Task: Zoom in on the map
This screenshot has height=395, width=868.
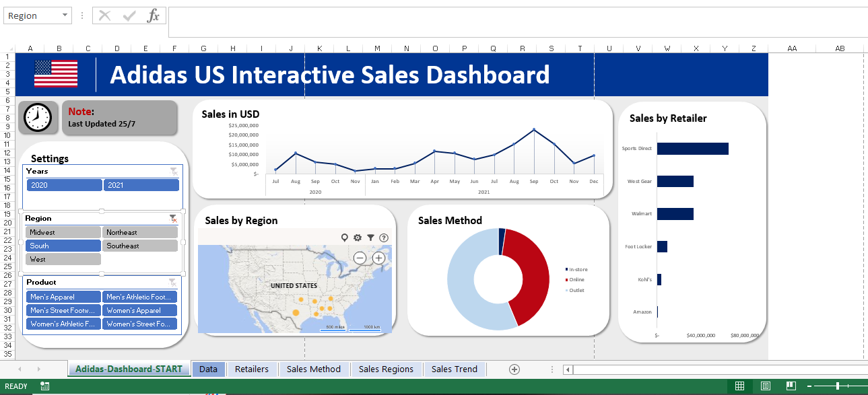Action: 378,258
